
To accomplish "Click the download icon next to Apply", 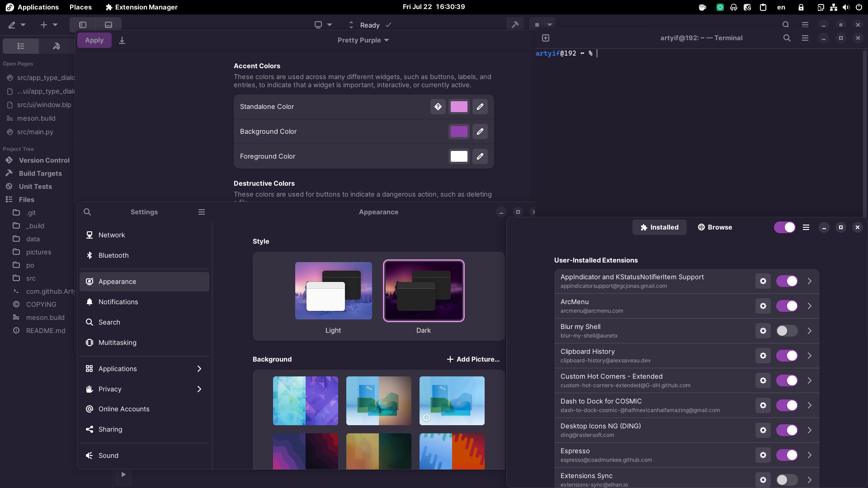I will (122, 40).
